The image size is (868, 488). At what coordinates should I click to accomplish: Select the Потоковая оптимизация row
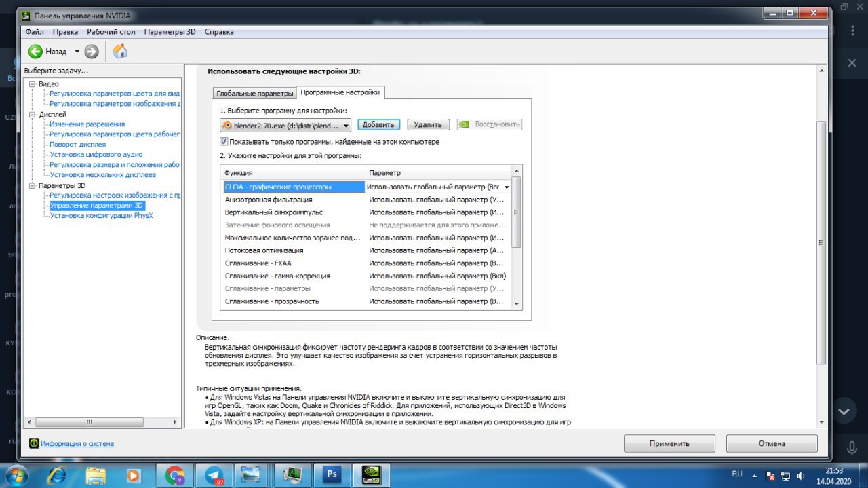(367, 250)
